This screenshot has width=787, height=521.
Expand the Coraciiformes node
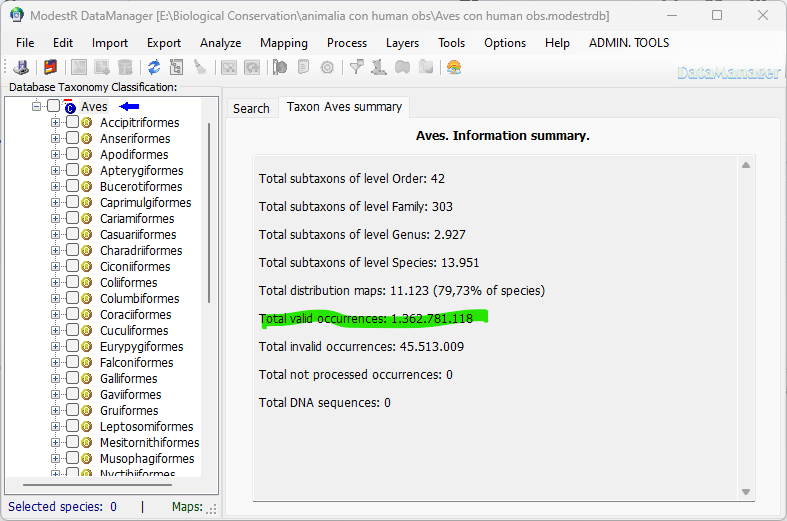pyautogui.click(x=55, y=315)
